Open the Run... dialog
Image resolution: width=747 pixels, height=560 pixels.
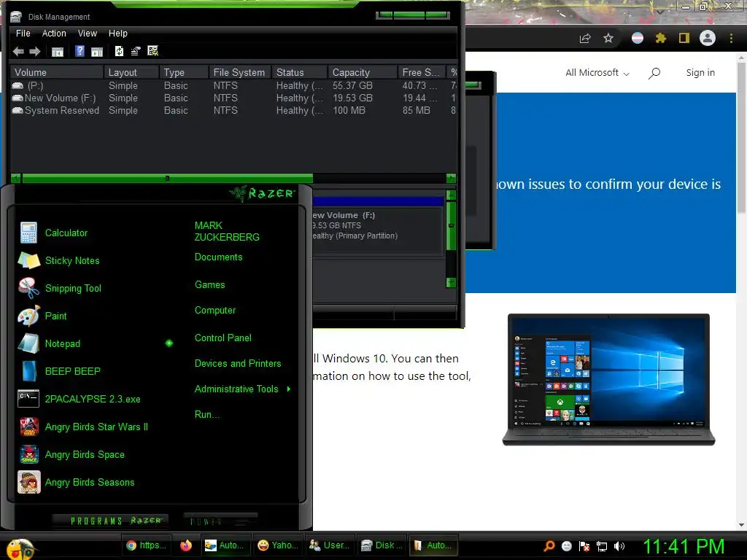(206, 415)
